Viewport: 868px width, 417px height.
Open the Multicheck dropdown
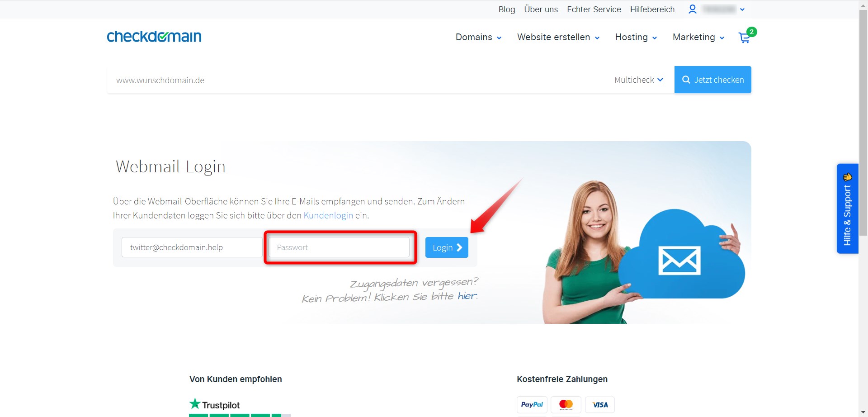pyautogui.click(x=639, y=80)
